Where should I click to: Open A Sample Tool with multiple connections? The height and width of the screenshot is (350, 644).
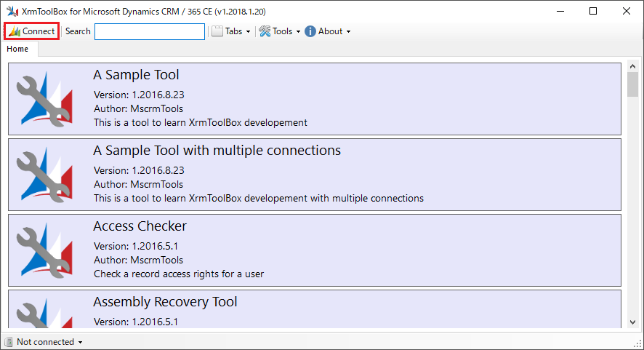pos(217,151)
